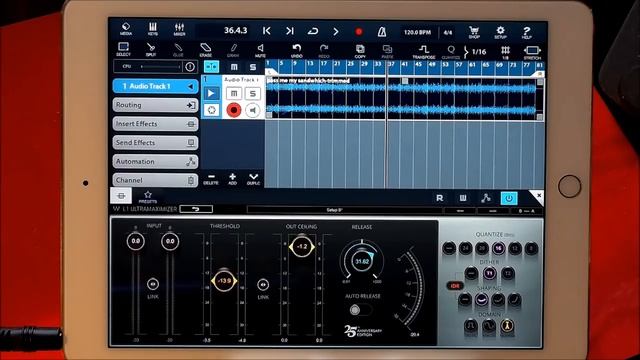The width and height of the screenshot is (640, 360).
Task: Choose the Glue tool
Action: tap(178, 50)
